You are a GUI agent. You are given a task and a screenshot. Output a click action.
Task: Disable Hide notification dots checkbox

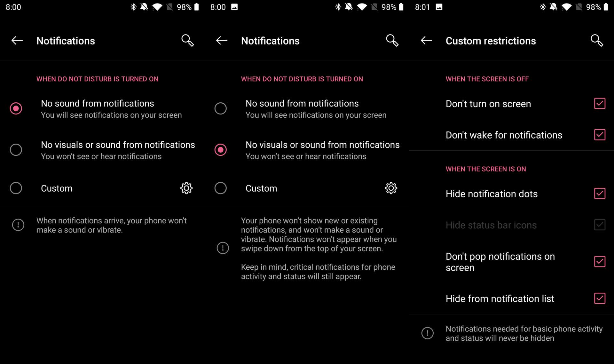click(x=600, y=194)
